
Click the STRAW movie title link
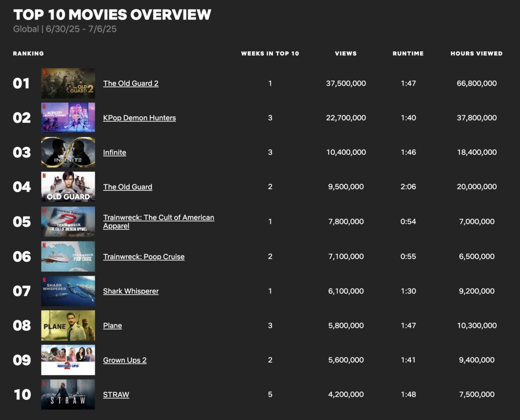pos(116,394)
